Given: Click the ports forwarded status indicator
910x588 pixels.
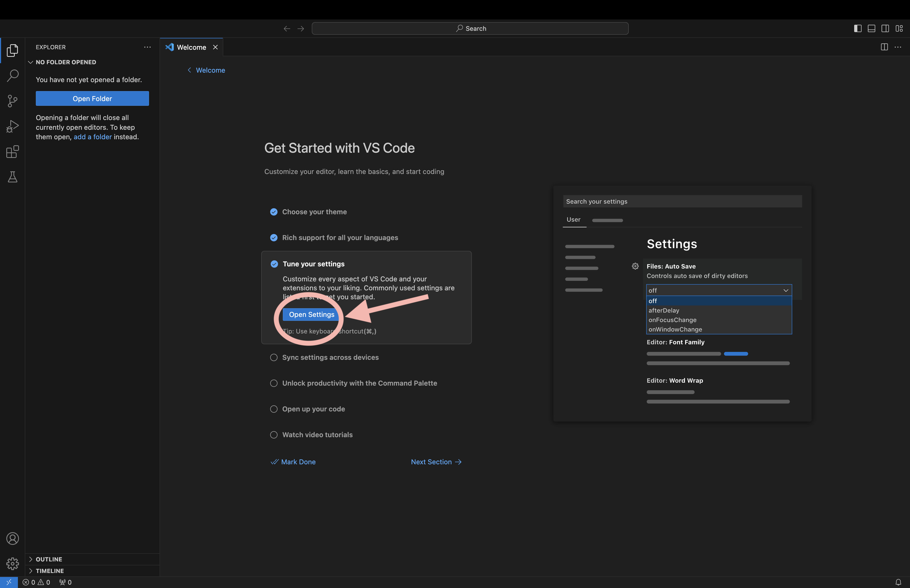Looking at the screenshot, I should pos(65,582).
